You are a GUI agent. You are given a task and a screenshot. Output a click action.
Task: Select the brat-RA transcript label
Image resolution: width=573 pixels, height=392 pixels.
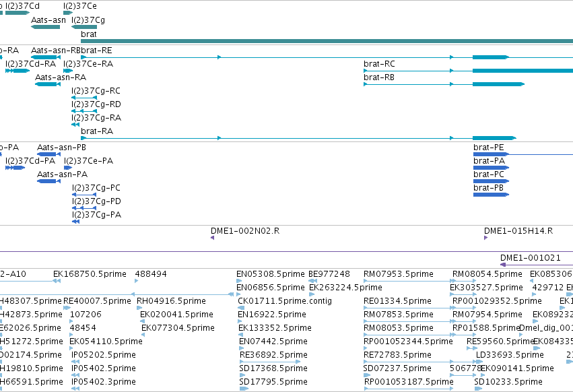coord(97,131)
